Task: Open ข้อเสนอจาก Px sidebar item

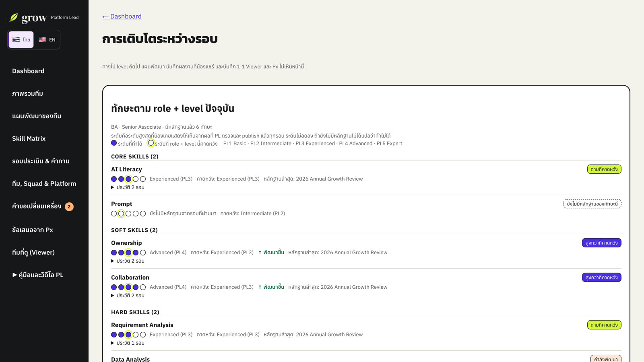Action: [33, 230]
